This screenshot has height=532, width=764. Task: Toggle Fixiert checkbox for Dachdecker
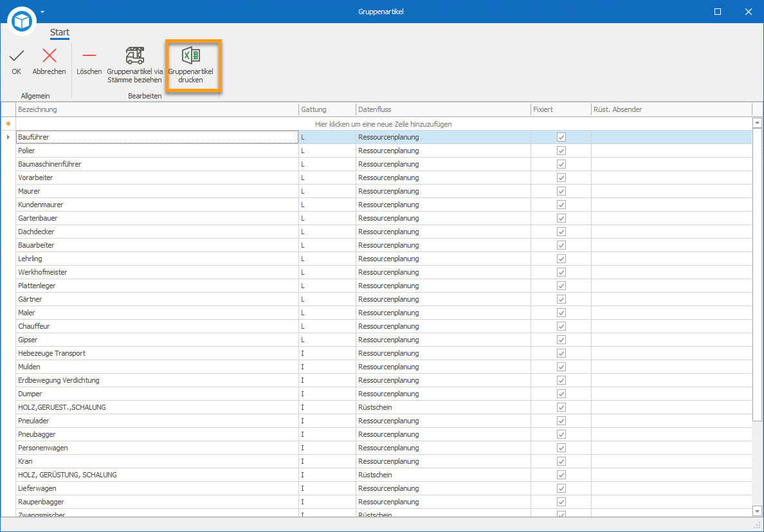coord(561,232)
